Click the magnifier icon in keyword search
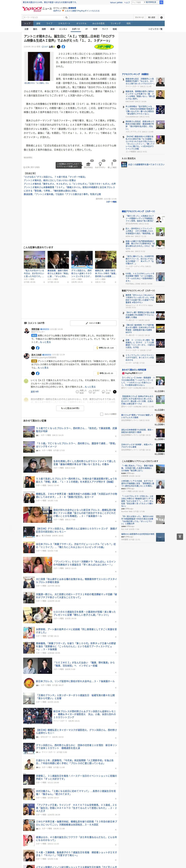This screenshot has width=186, height=868. pos(66,18)
